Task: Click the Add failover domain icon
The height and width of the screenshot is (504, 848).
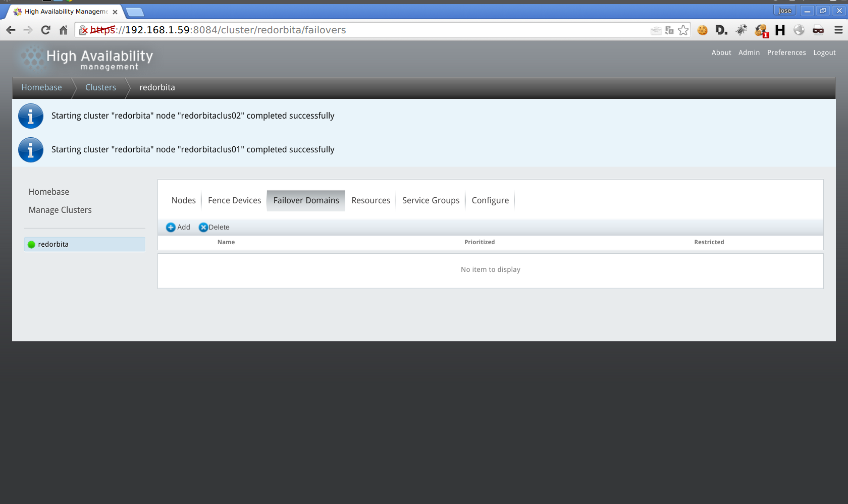Action: point(171,228)
